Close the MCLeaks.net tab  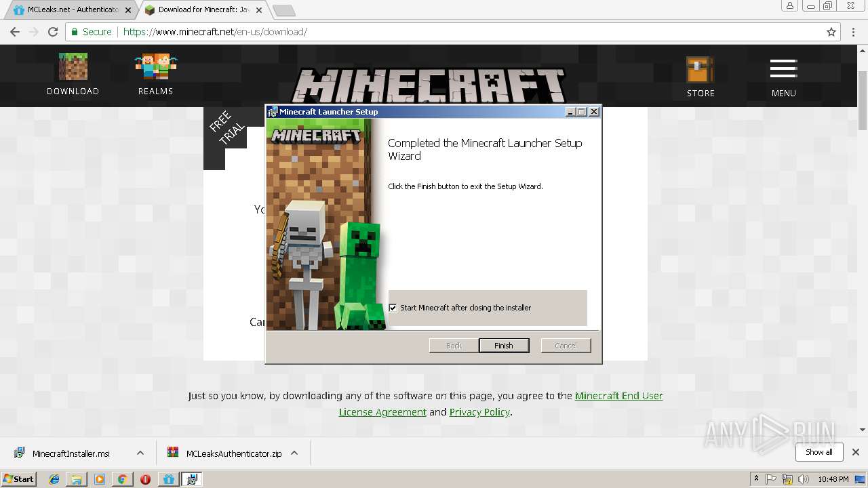[128, 10]
